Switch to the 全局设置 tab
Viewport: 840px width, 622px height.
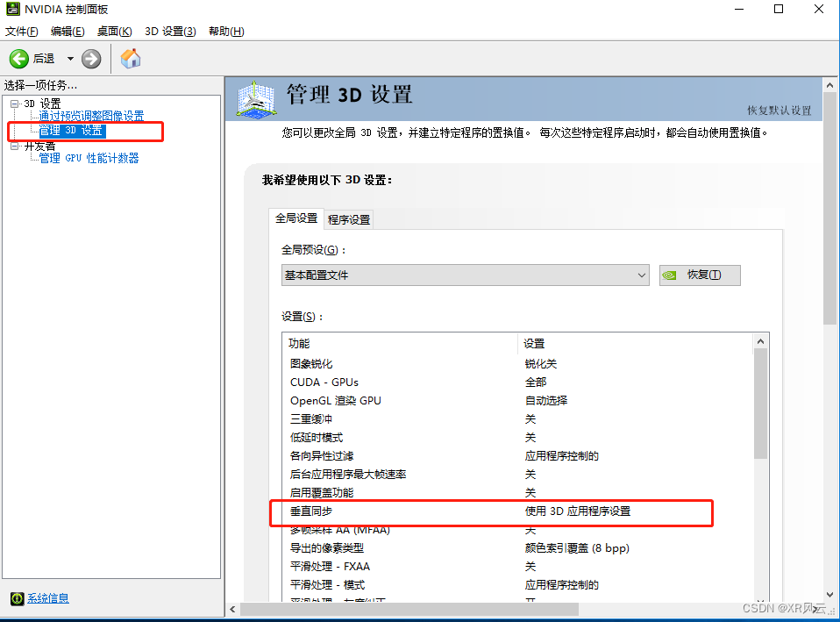[296, 218]
